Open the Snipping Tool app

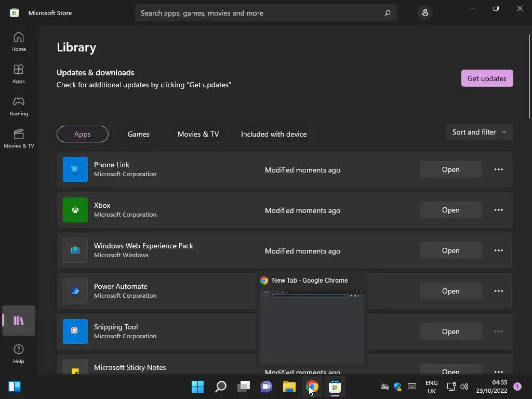(x=450, y=331)
